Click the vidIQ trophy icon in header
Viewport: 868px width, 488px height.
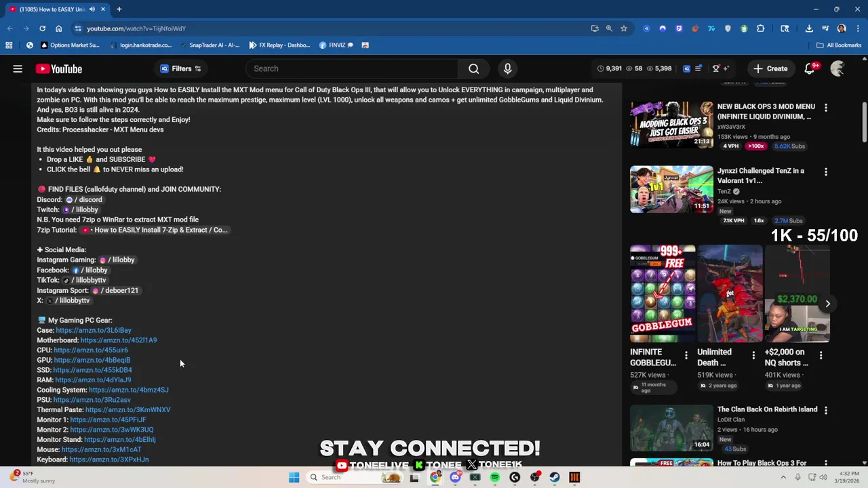tap(715, 68)
